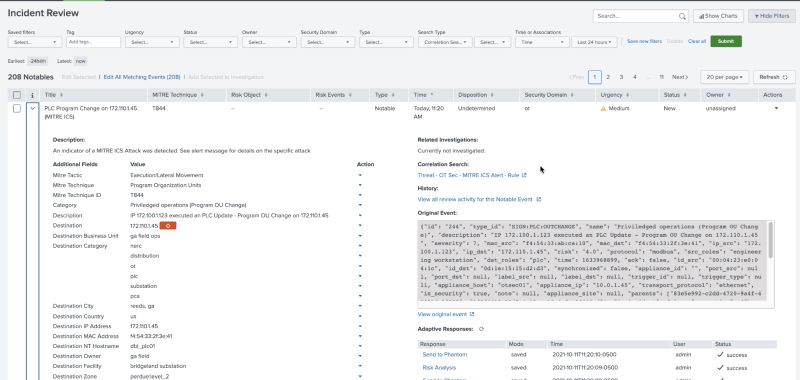Screen dimensions: 800x380
Task: Open Saved filters dropdown
Action: (x=35, y=42)
